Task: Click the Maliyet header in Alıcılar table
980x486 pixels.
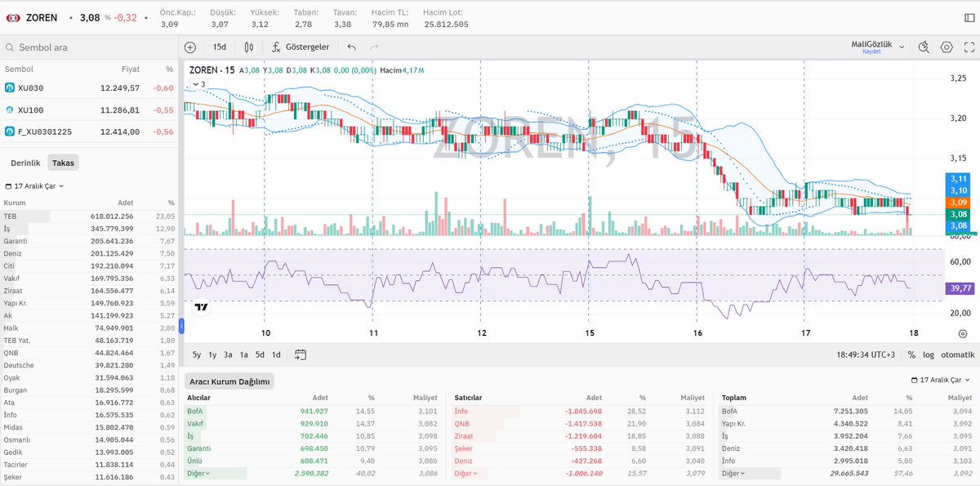Action: point(425,397)
